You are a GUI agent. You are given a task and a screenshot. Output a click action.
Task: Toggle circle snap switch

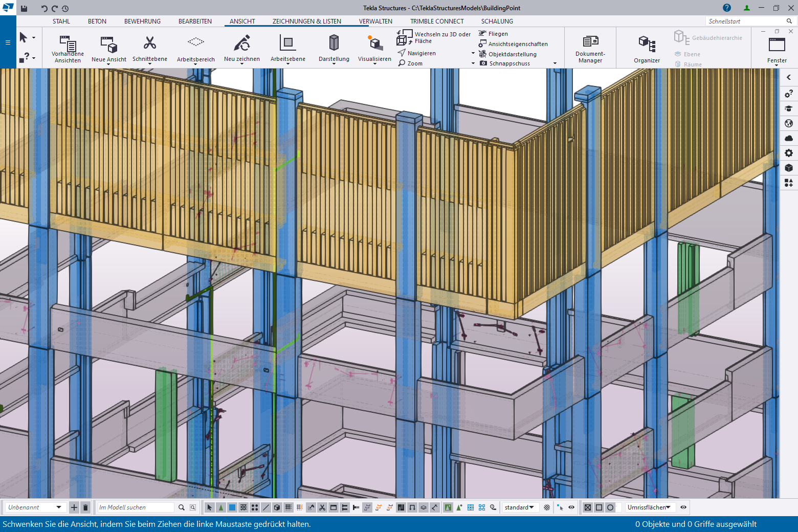610,507
